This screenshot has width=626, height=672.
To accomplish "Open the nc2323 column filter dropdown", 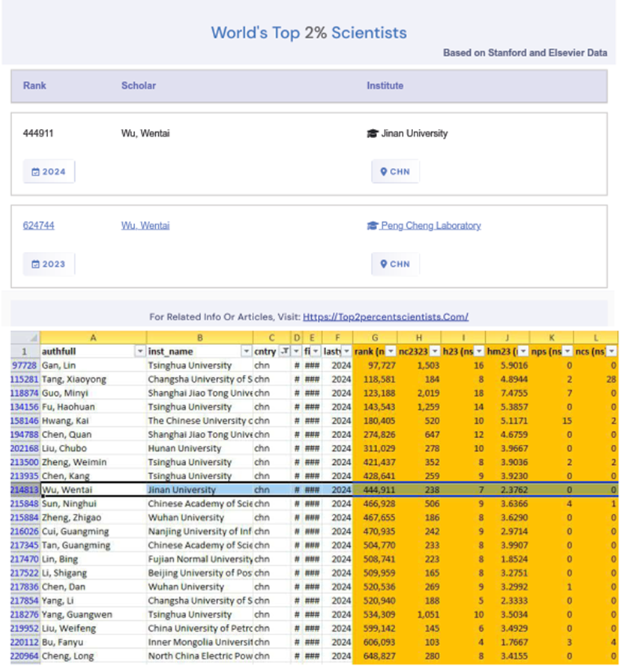I will click(435, 352).
